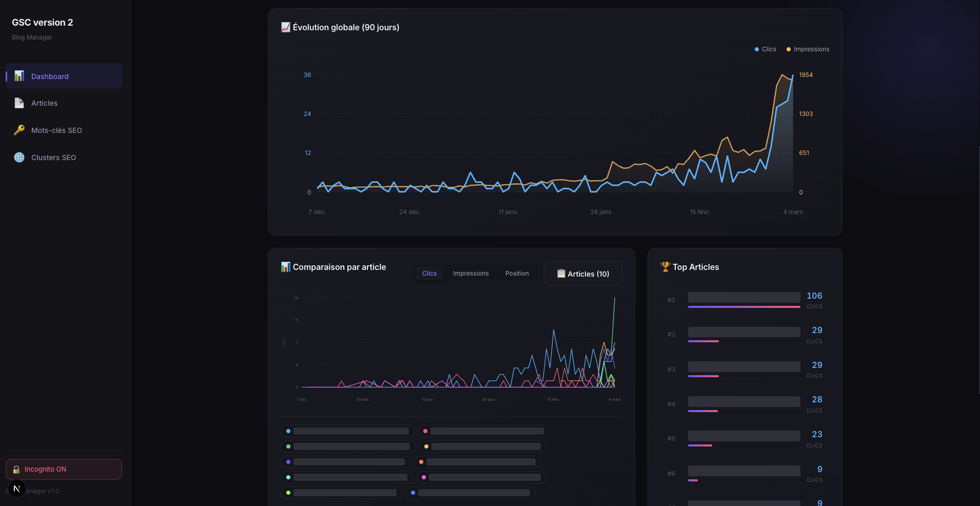Click the Dashboard bar chart icon
980x506 pixels.
[19, 76]
